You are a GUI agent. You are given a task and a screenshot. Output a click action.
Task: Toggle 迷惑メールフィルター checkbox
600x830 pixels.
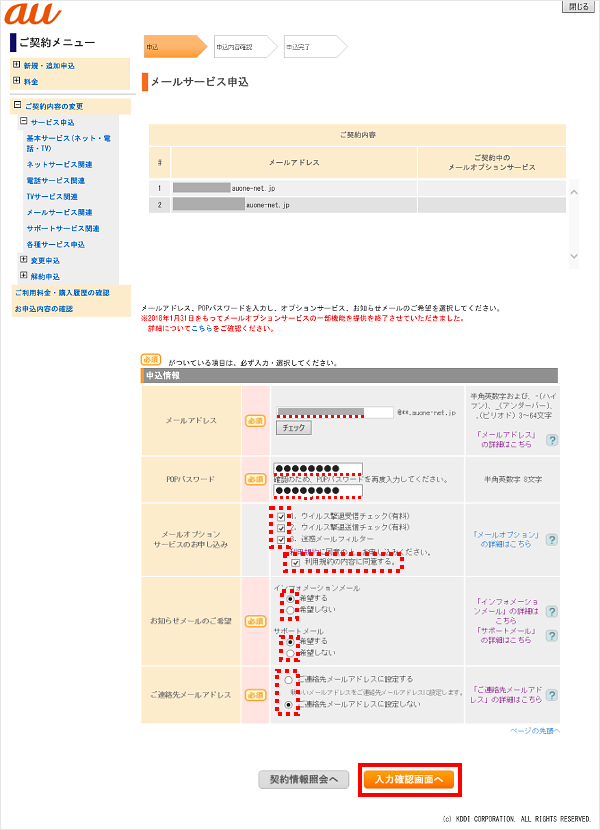coord(281,539)
